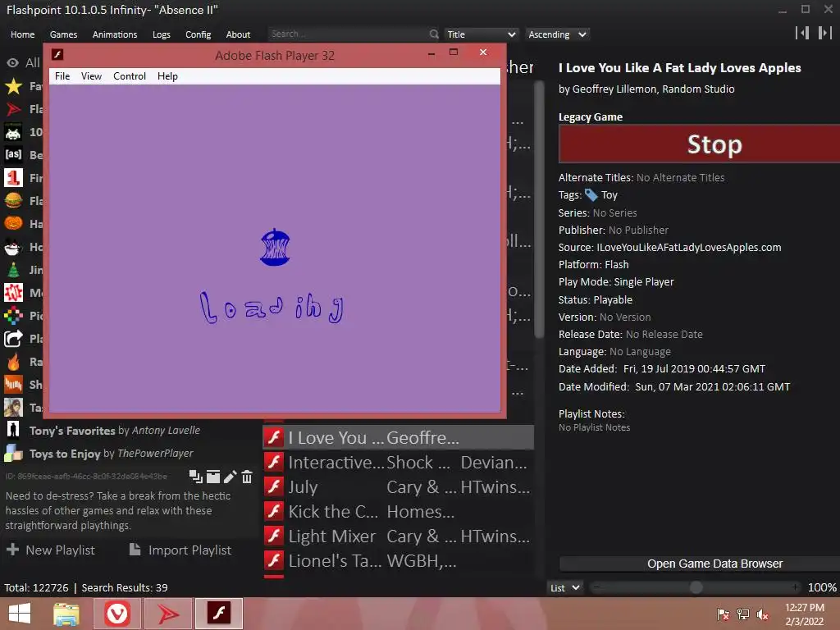Select the pumpkin Halloween playlist icon
Viewport: 840px width, 630px height.
13,224
